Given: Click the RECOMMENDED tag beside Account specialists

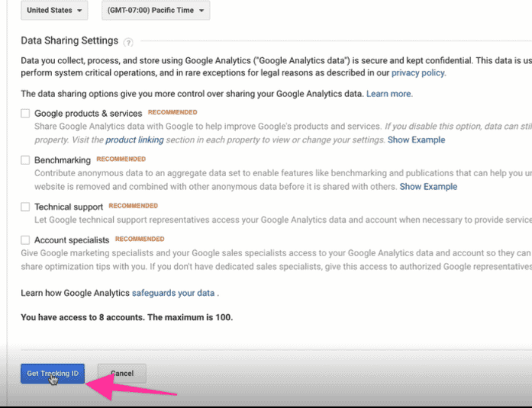Looking at the screenshot, I should point(140,239).
